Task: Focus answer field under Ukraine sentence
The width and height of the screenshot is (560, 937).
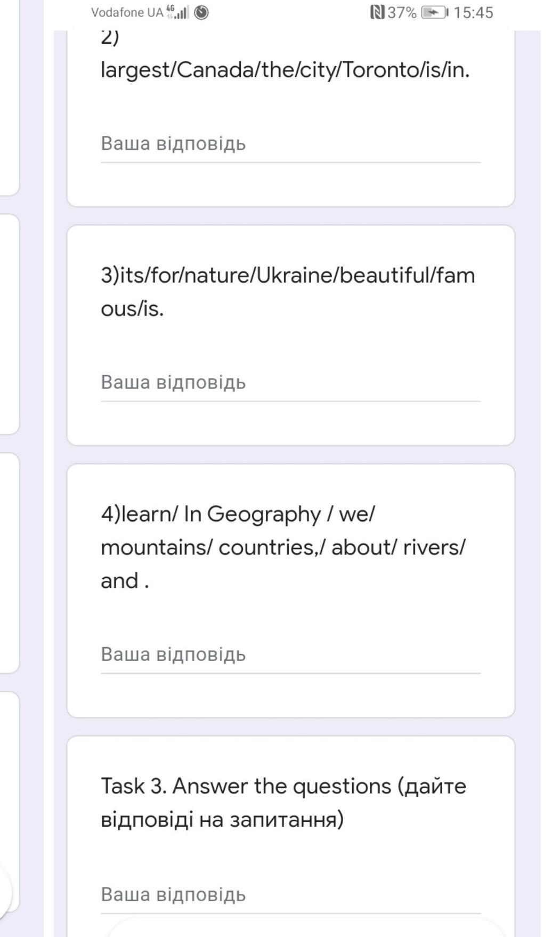Action: coord(290,383)
